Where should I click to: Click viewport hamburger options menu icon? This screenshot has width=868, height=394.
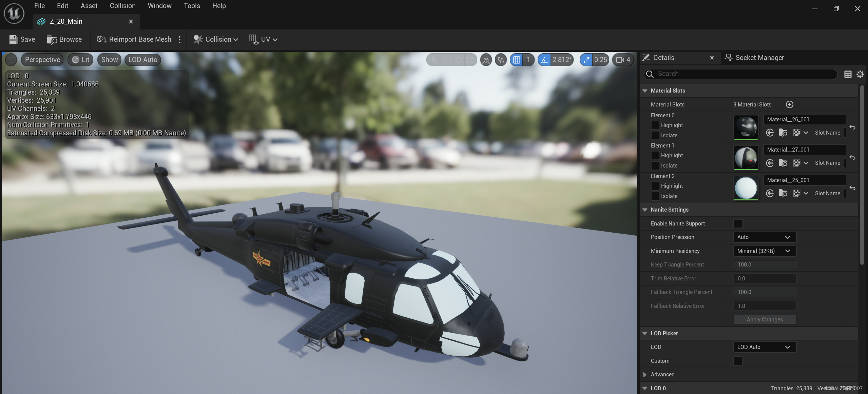tap(11, 60)
